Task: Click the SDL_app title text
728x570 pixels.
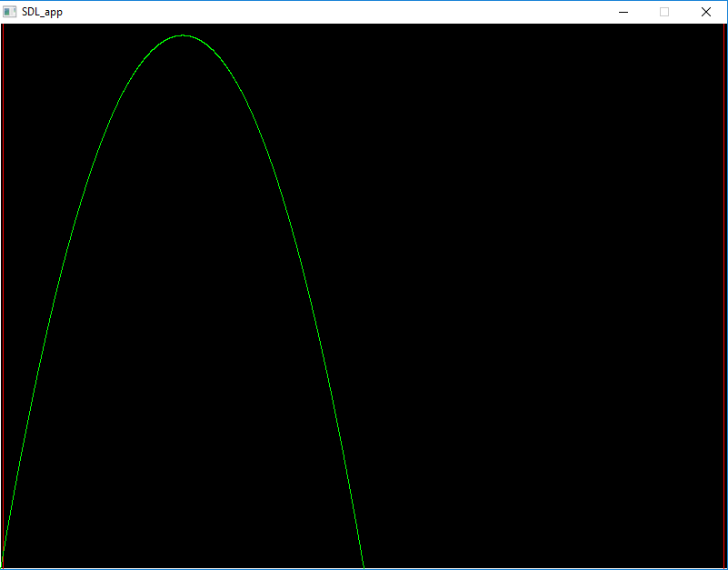Action: [x=42, y=12]
